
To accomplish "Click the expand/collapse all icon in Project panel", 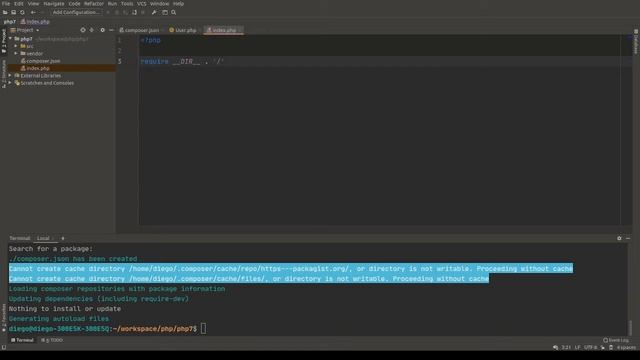I will pyautogui.click(x=91, y=30).
